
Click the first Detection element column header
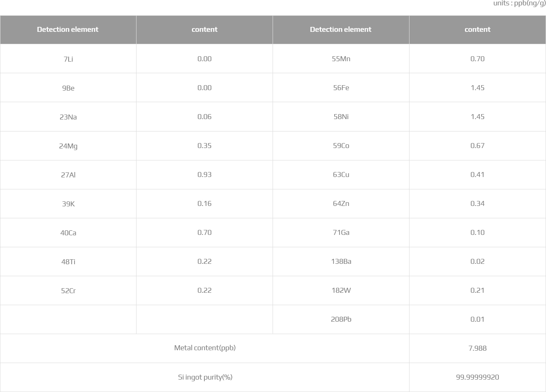pyautogui.click(x=68, y=29)
